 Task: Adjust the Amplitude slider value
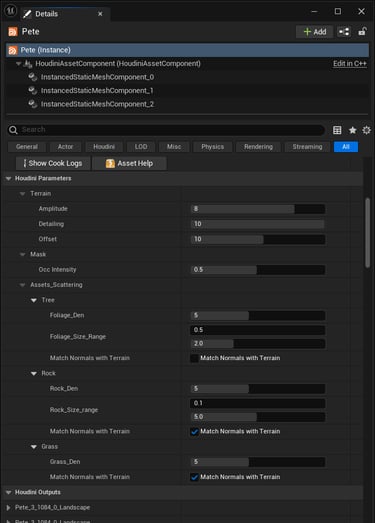pos(258,209)
